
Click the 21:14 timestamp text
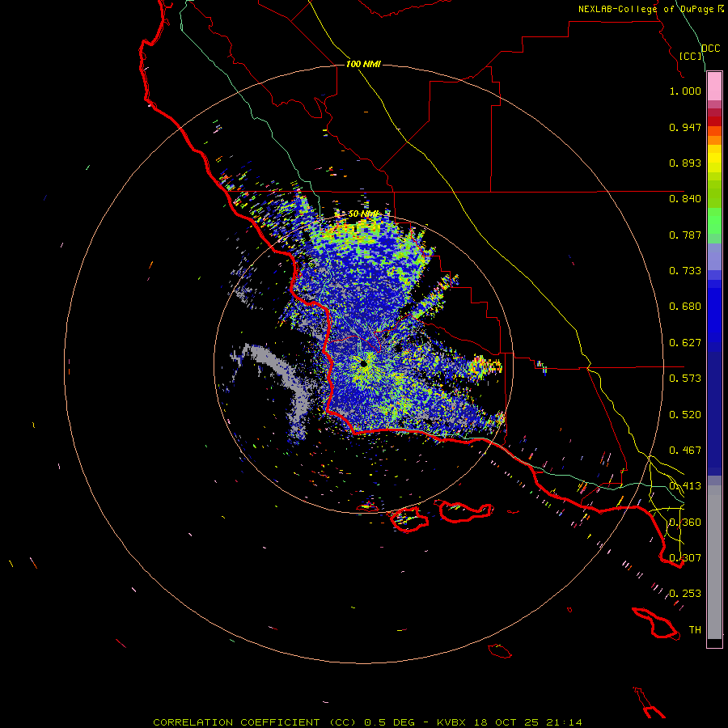pyautogui.click(x=564, y=722)
